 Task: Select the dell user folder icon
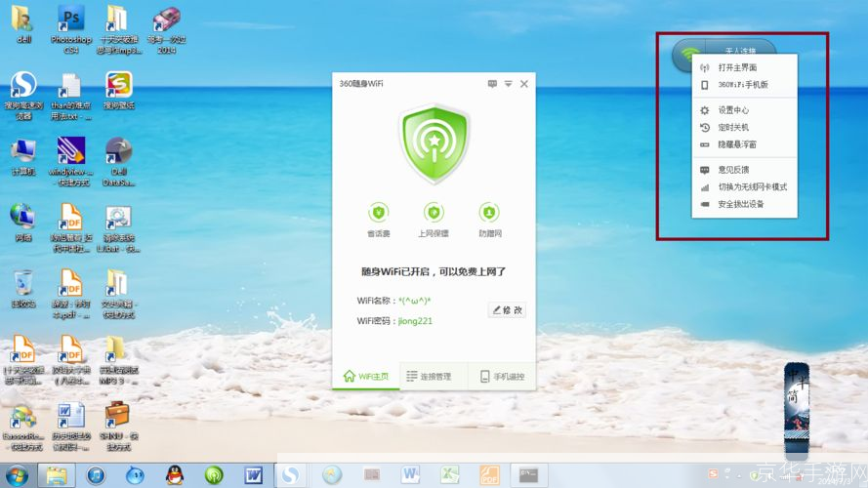[x=23, y=23]
